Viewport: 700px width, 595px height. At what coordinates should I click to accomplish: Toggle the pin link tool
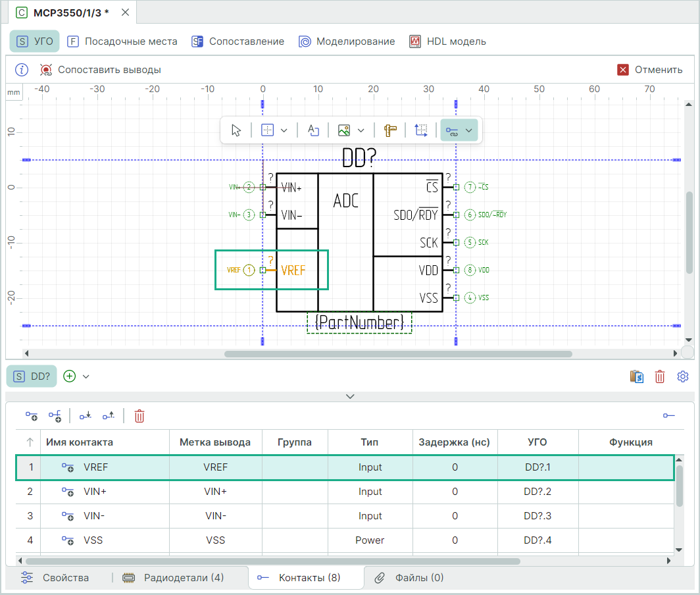[452, 130]
